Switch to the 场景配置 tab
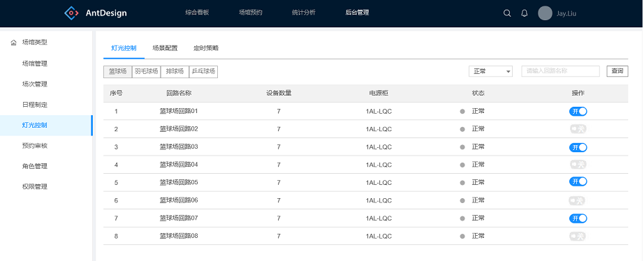Viewport: 644px width, 261px height. click(165, 48)
